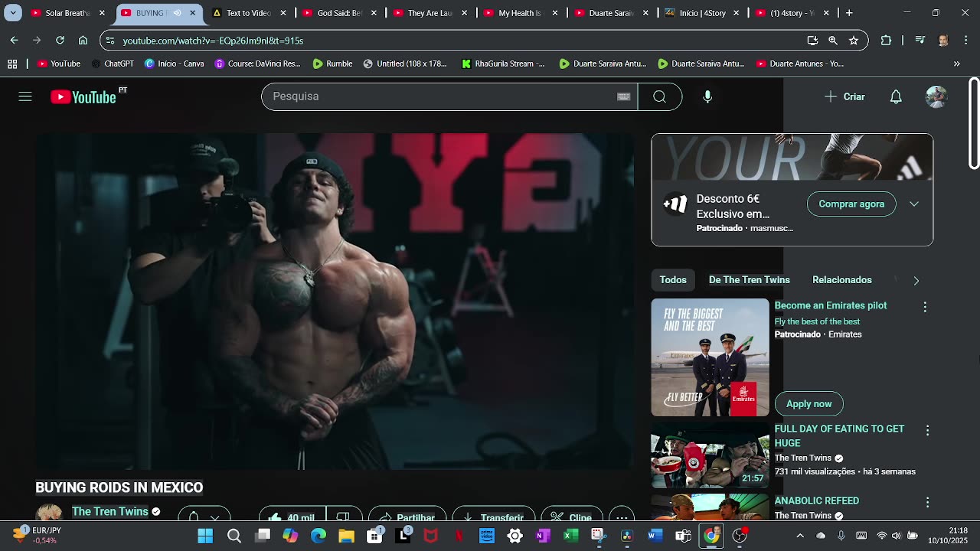Switch to the Solar Breathe tab
Image resolution: width=980 pixels, height=551 pixels.
pyautogui.click(x=68, y=13)
